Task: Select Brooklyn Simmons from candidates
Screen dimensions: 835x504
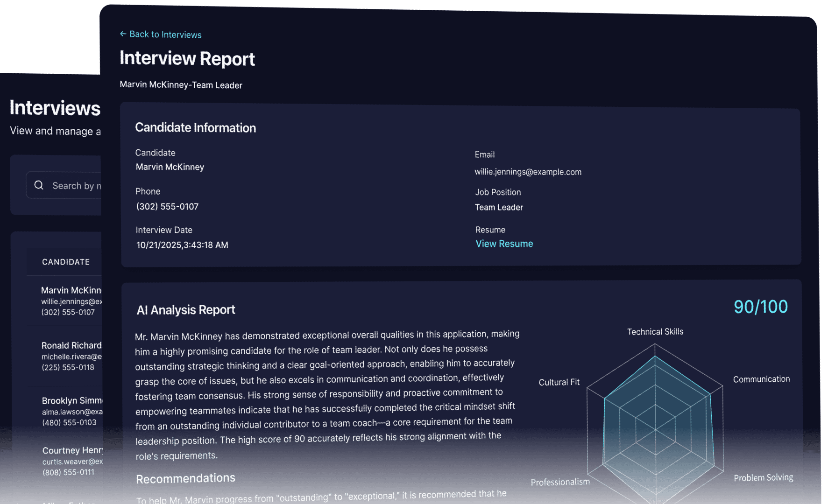Action: (71, 400)
